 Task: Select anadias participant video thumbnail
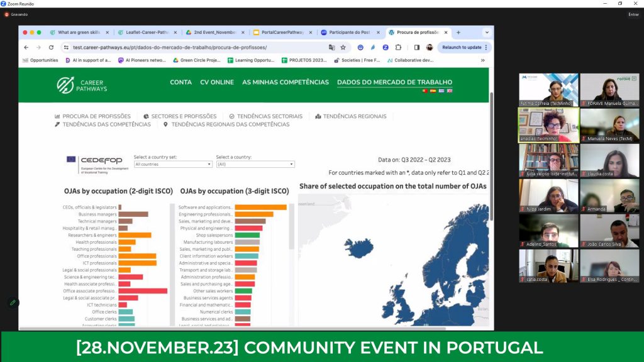548,125
